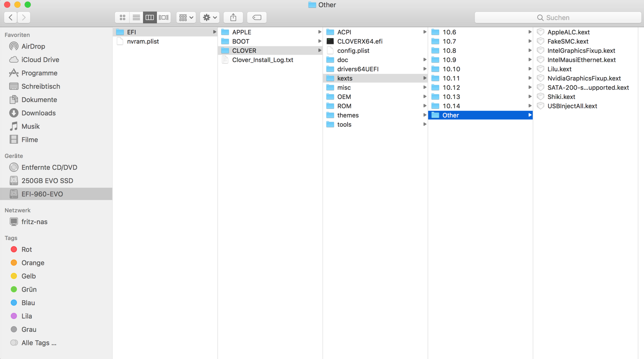Go back with the back arrow button
Screen dimensions: 644x359
pyautogui.click(x=11, y=17)
